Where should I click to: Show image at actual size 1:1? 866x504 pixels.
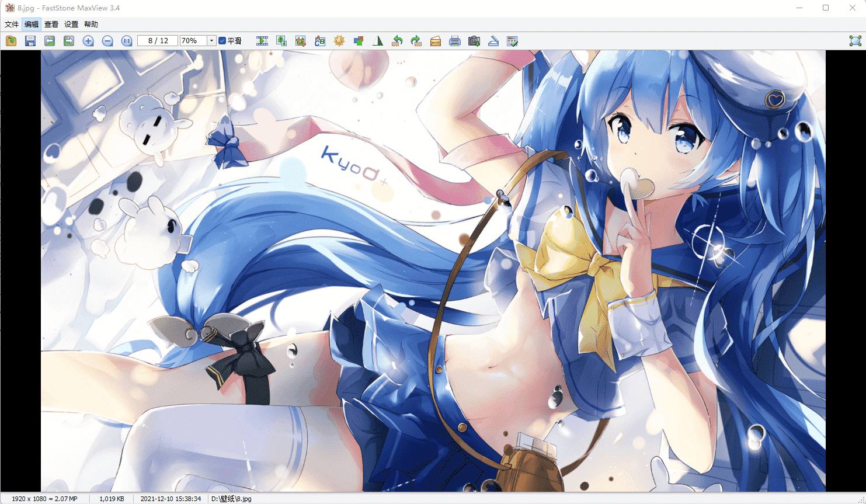(127, 41)
